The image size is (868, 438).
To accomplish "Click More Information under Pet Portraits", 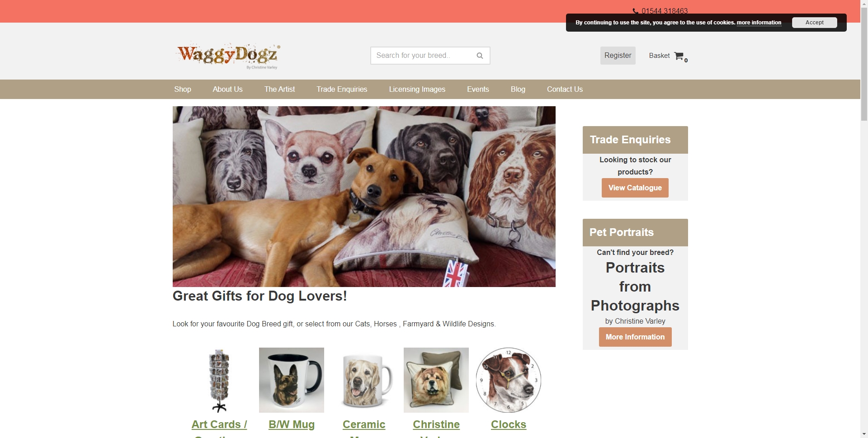I will point(635,337).
